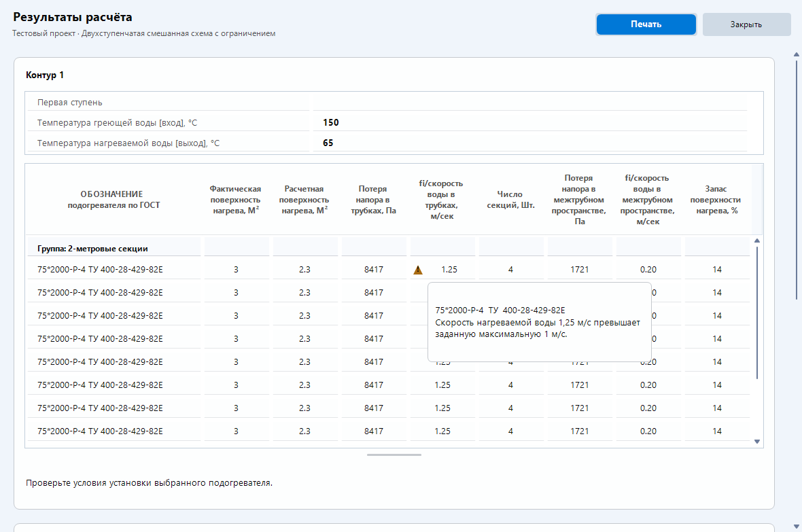Click the heater table's scroll up arrow
Image resolution: width=802 pixels, height=532 pixels.
pos(757,241)
